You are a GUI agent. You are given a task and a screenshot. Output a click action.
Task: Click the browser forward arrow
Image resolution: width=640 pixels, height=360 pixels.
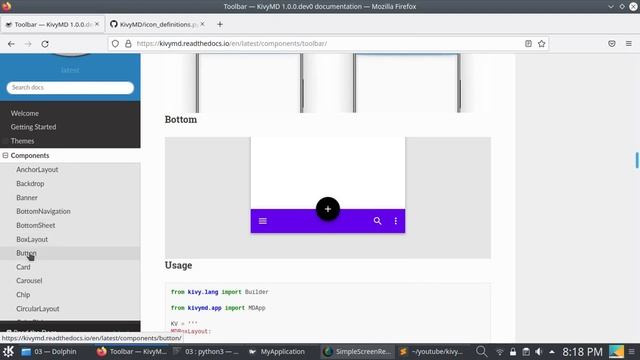pyautogui.click(x=28, y=44)
